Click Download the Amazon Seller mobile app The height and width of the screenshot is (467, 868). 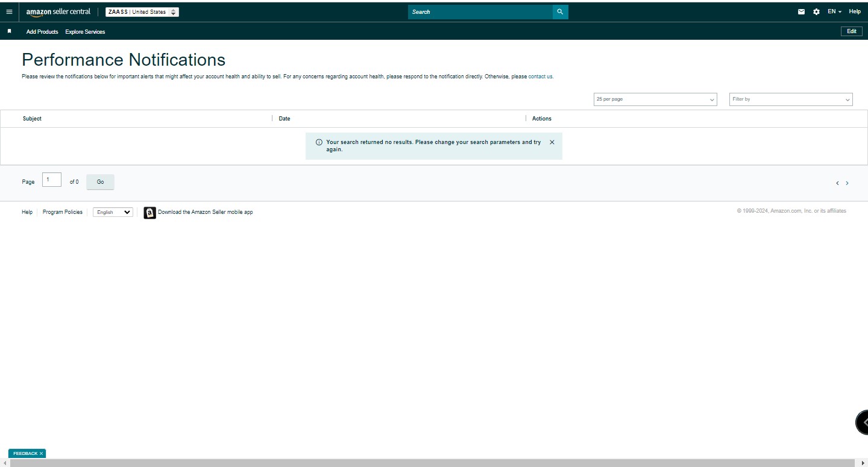pyautogui.click(x=206, y=212)
